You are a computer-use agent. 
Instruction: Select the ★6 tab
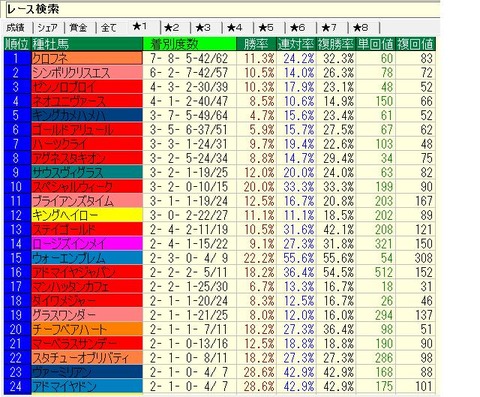[x=298, y=28]
